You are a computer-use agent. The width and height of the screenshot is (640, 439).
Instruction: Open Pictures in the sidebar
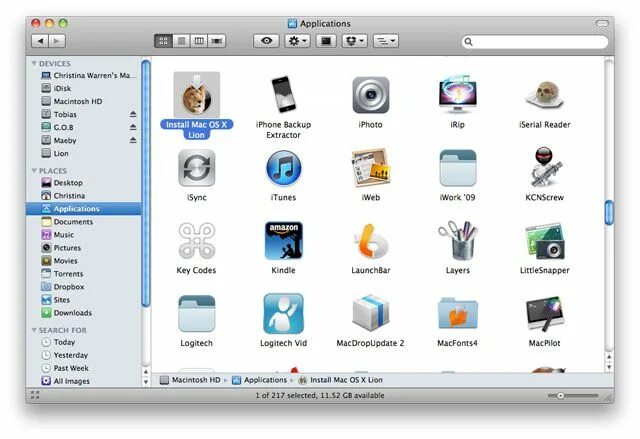[84, 248]
